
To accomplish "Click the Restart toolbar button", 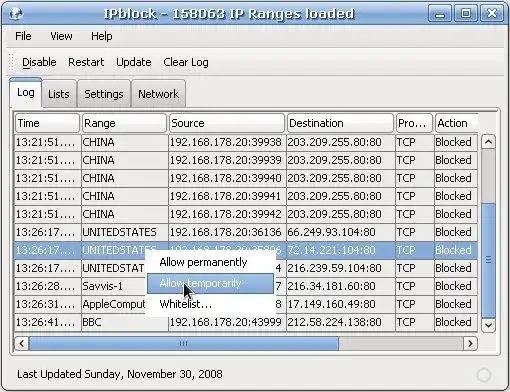I will click(86, 62).
